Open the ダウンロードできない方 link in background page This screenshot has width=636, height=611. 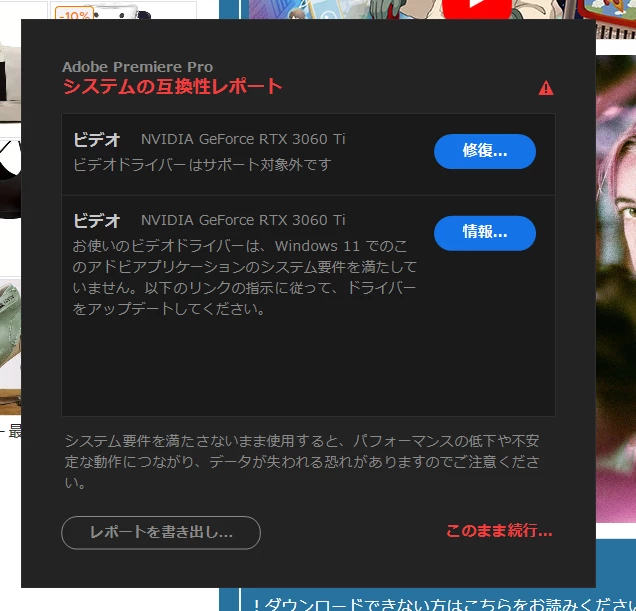(444, 604)
